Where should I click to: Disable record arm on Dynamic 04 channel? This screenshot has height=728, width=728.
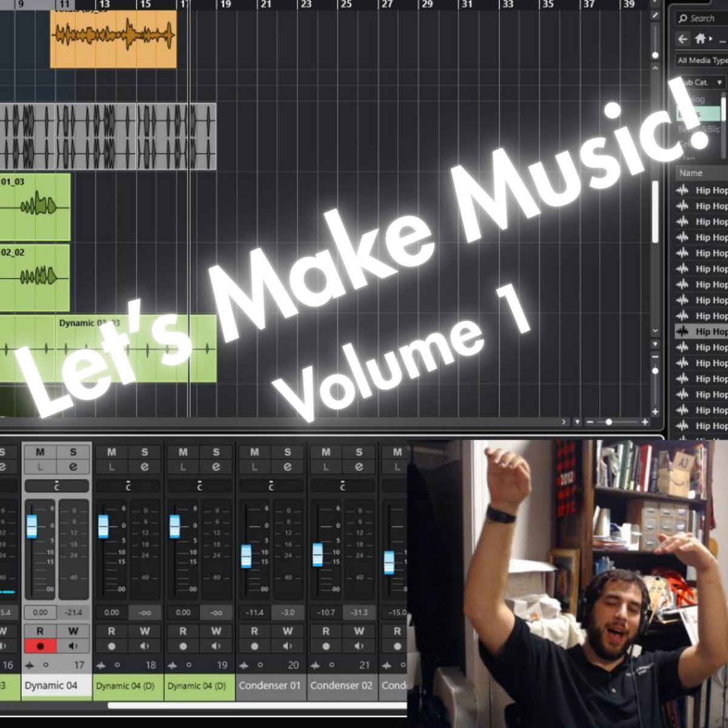click(x=40, y=646)
